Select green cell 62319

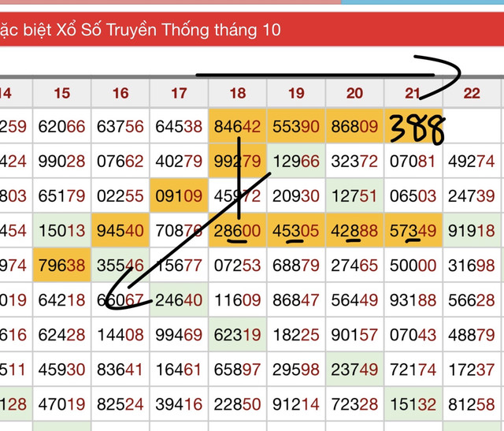(238, 335)
